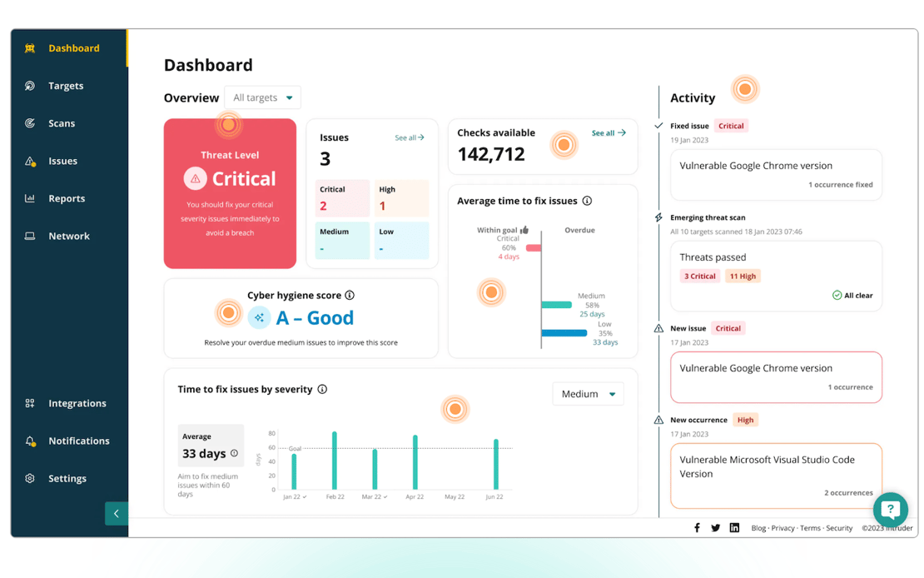Screen dimensions: 924x578
Task: Open the help chat question bubble
Action: (x=891, y=509)
